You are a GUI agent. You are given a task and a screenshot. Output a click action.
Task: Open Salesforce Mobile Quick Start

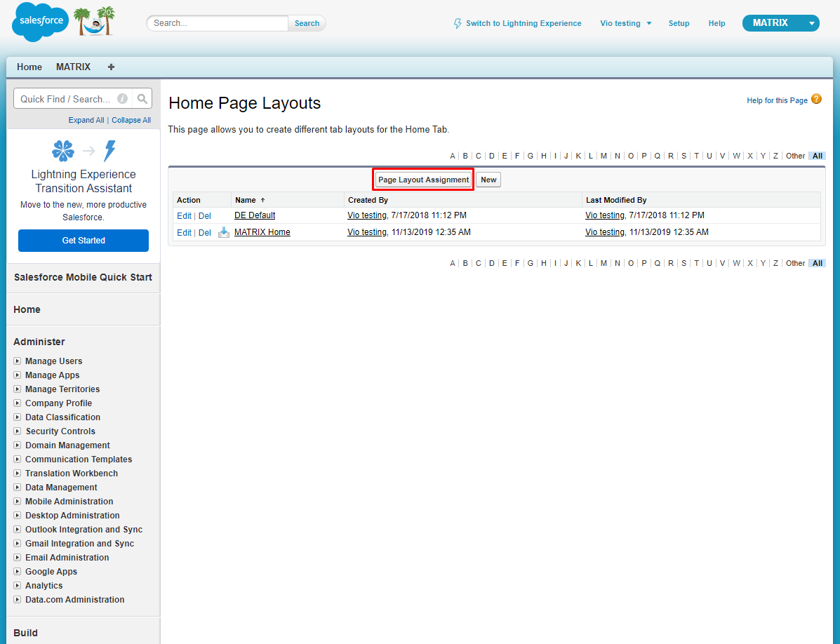pyautogui.click(x=83, y=277)
